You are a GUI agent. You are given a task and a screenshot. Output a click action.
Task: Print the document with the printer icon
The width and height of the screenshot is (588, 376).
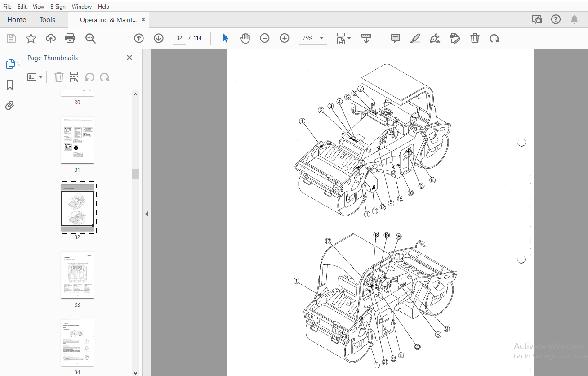pyautogui.click(x=70, y=38)
